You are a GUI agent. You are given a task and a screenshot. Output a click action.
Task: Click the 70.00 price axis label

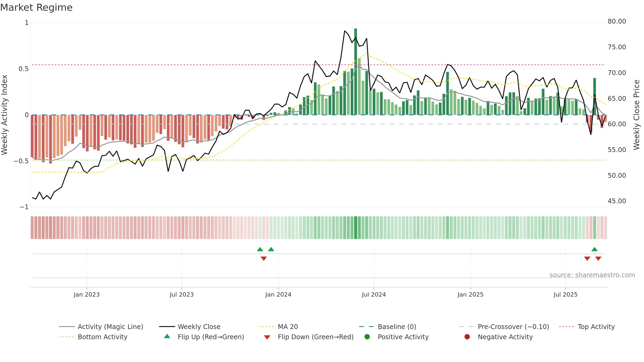click(x=617, y=73)
